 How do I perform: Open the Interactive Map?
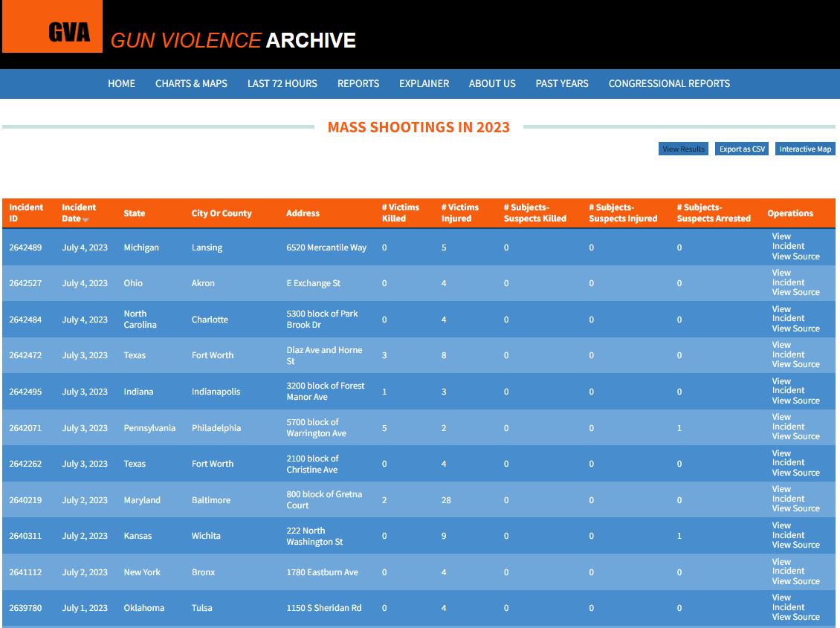tap(805, 149)
